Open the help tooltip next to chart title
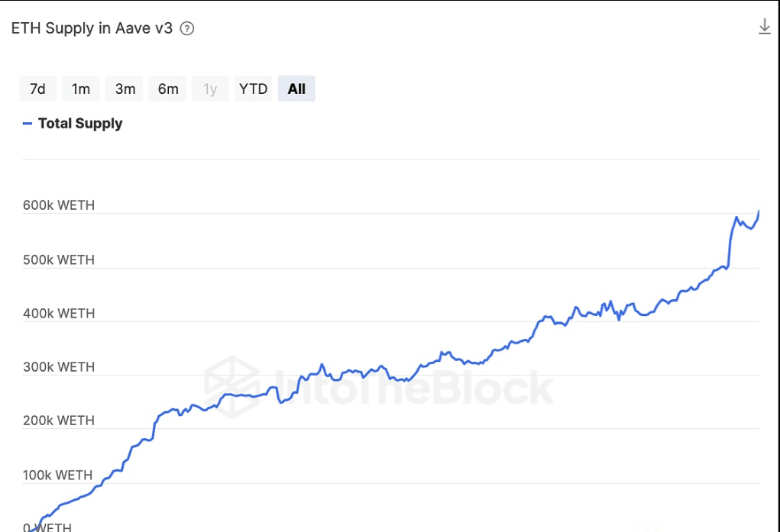The image size is (780, 532). (187, 29)
